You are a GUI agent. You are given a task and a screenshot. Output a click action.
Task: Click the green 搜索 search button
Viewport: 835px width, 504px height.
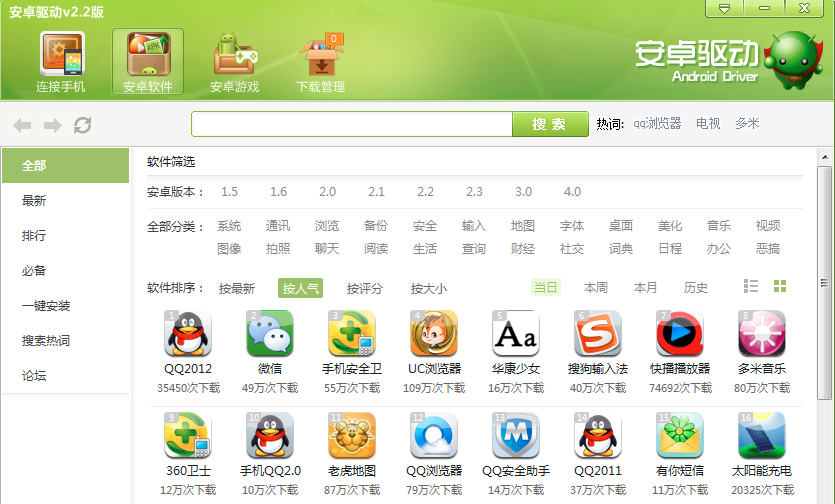[549, 124]
